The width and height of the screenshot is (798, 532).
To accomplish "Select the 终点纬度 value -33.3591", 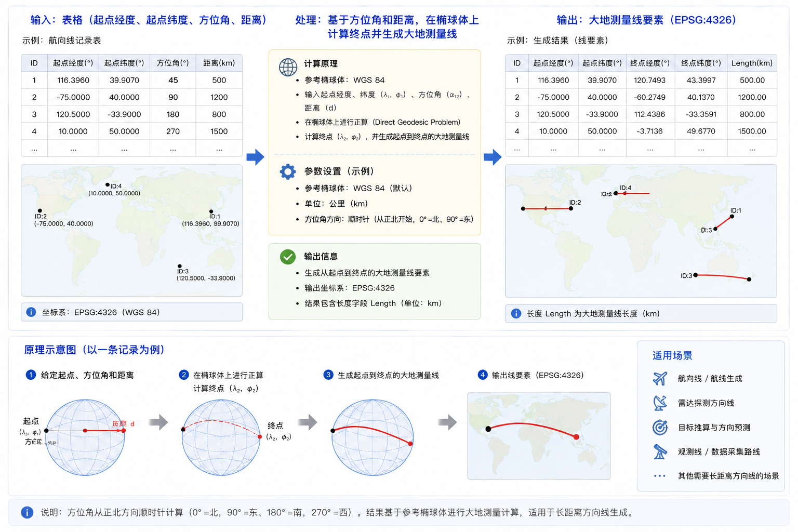I will tap(701, 114).
